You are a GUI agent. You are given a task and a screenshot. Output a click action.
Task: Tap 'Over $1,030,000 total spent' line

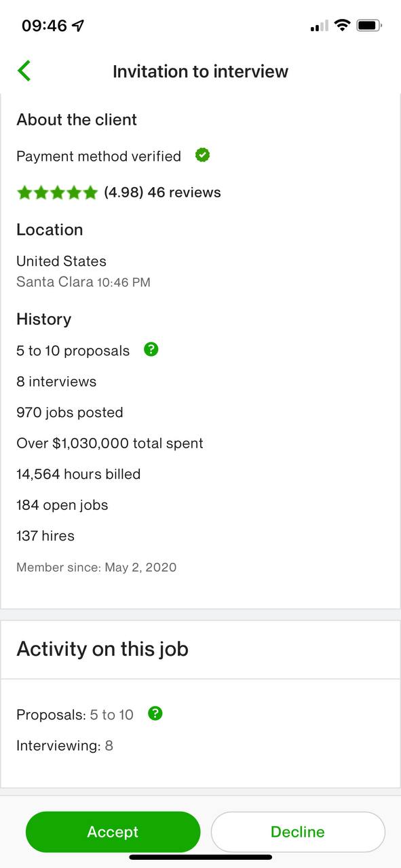(x=110, y=443)
